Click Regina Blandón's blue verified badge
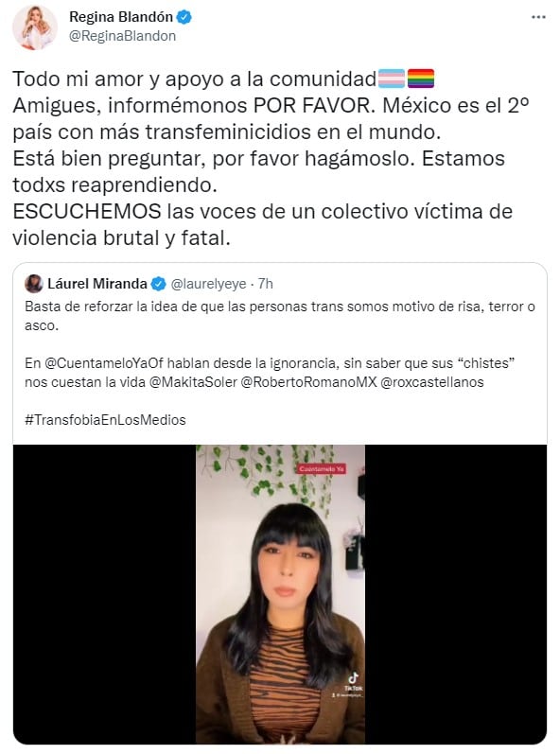This screenshot has height=754, width=560. pos(184,17)
